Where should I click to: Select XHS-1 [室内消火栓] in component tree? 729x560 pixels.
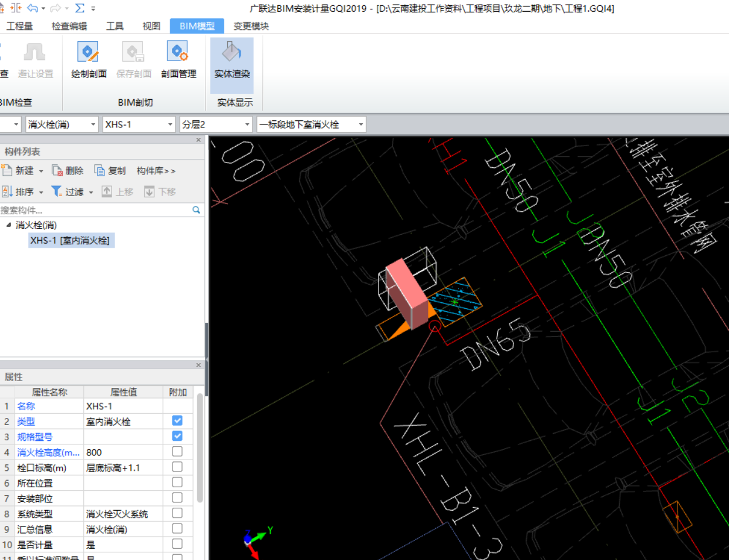click(x=71, y=240)
